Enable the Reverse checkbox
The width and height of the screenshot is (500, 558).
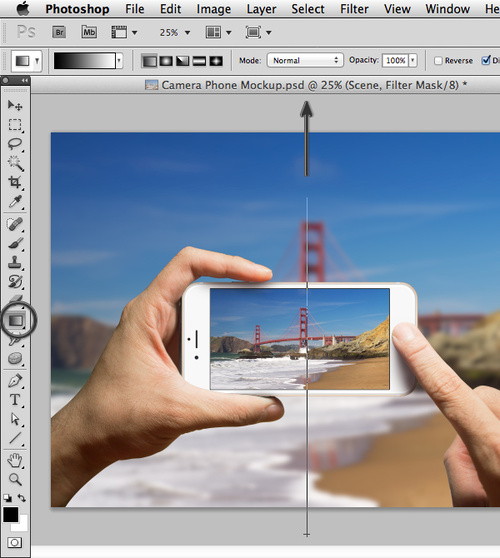[x=438, y=61]
